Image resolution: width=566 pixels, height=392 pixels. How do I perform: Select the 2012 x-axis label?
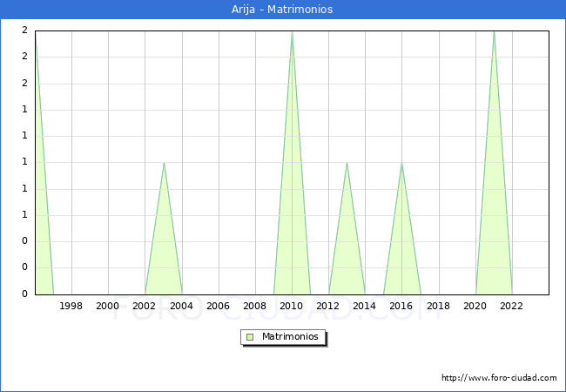(327, 306)
